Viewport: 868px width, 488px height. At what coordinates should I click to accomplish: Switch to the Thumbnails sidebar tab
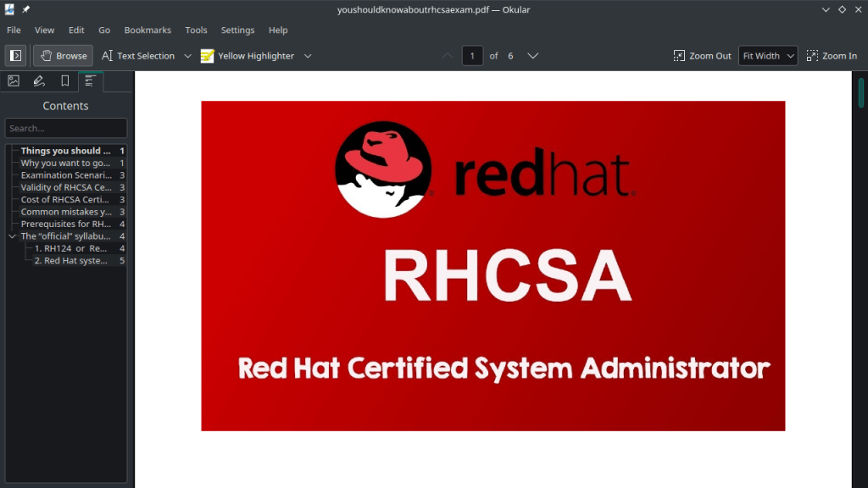[x=14, y=81]
